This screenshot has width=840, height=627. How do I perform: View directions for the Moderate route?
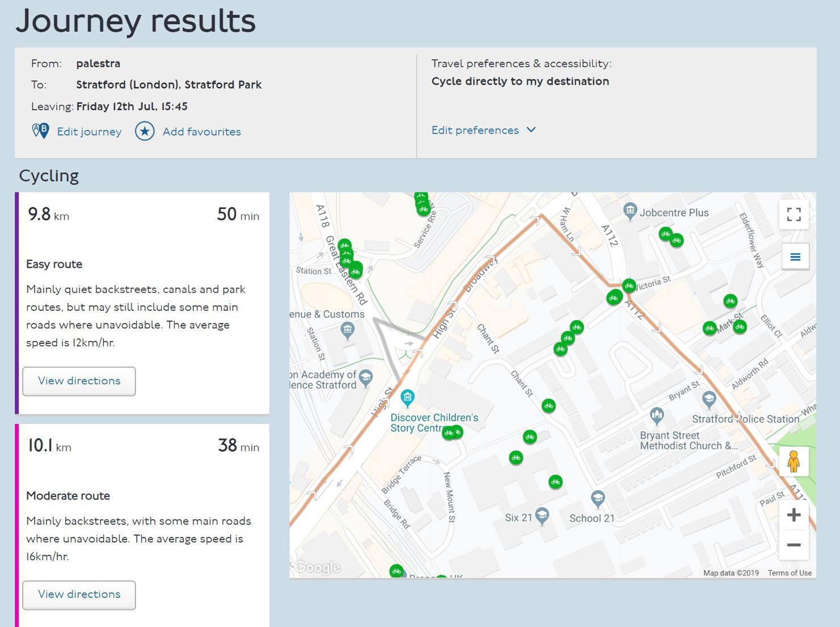[79, 595]
